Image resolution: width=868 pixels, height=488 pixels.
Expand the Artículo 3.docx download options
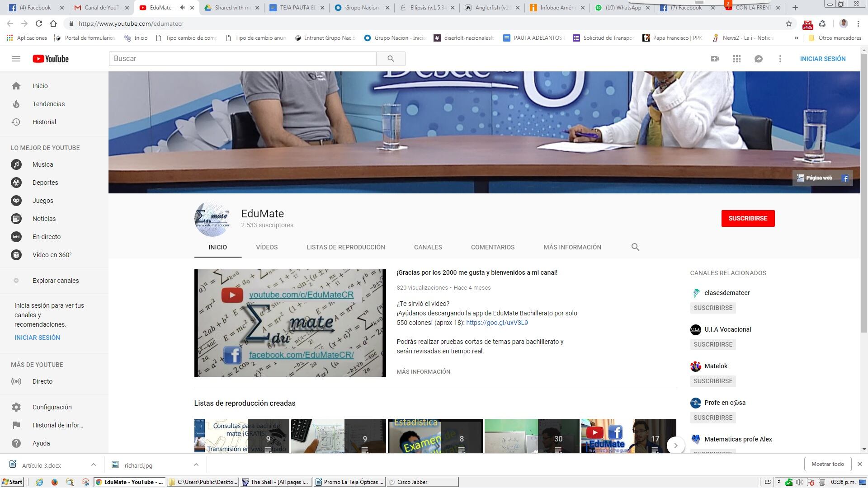[x=93, y=465]
